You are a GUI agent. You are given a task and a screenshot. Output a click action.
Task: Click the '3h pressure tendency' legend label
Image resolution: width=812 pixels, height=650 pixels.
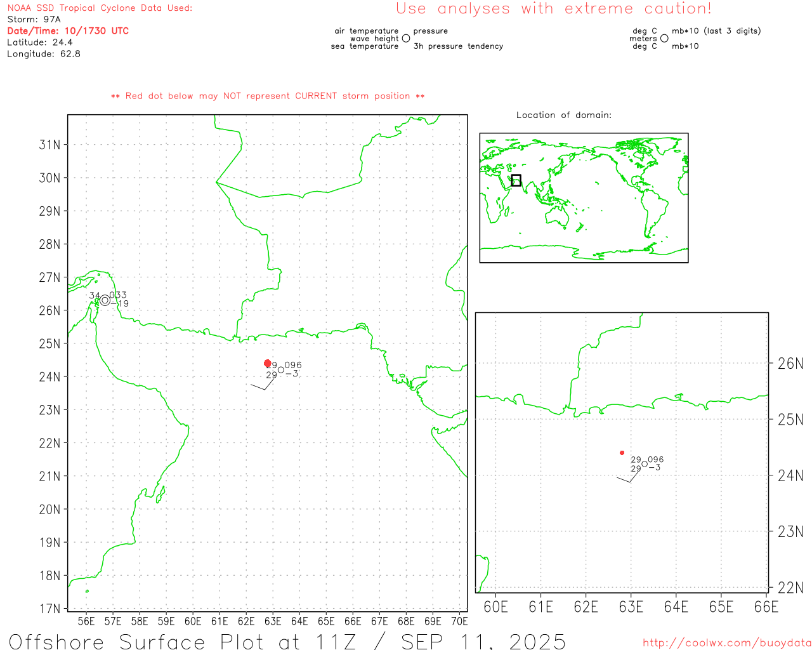click(459, 46)
